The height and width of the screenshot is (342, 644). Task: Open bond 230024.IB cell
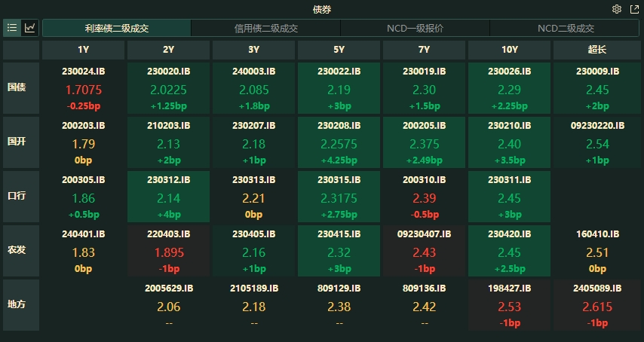point(84,87)
